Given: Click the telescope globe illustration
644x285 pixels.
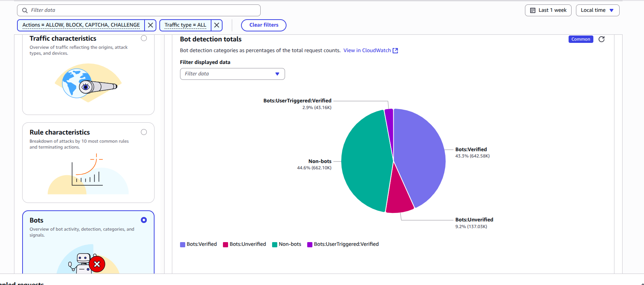Looking at the screenshot, I should [88, 83].
